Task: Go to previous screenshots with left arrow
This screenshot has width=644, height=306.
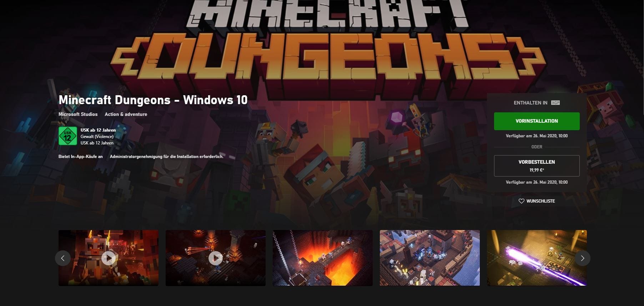Action: 63,258
